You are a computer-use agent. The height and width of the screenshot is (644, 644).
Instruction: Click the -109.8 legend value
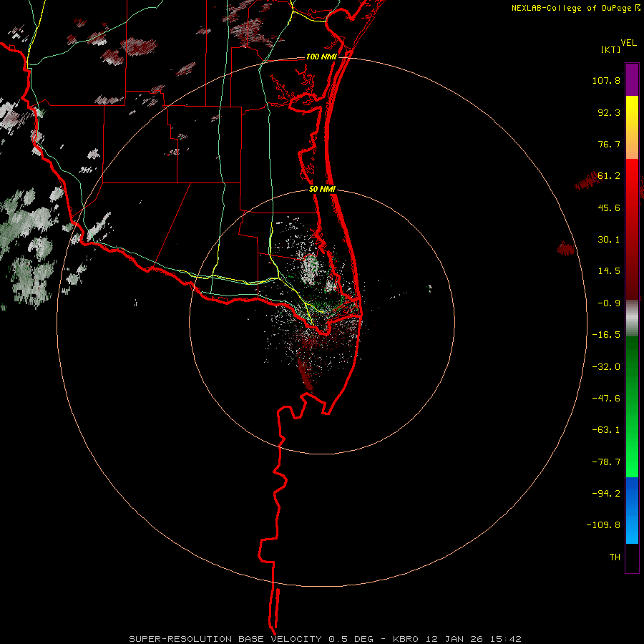[x=603, y=525]
